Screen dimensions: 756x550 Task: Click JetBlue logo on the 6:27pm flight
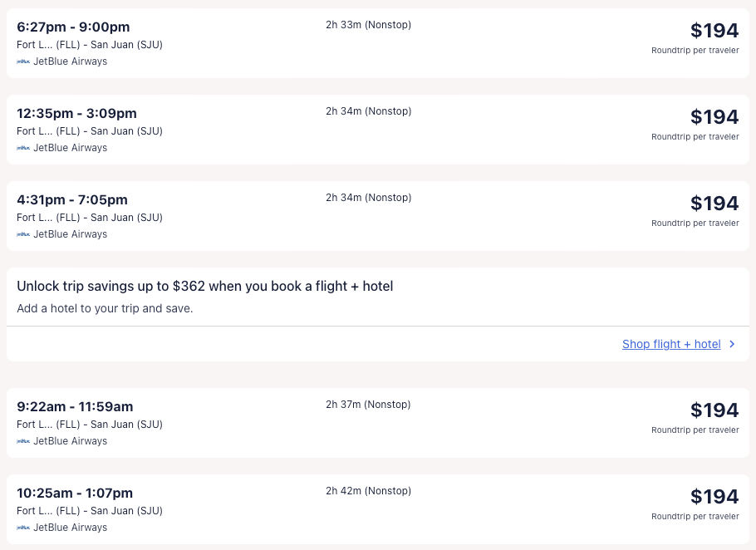point(23,61)
